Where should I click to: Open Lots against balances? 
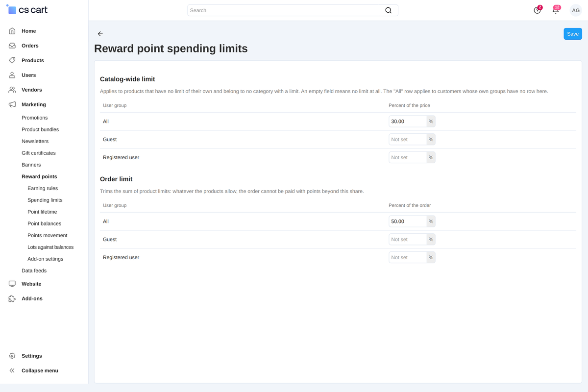tap(50, 247)
